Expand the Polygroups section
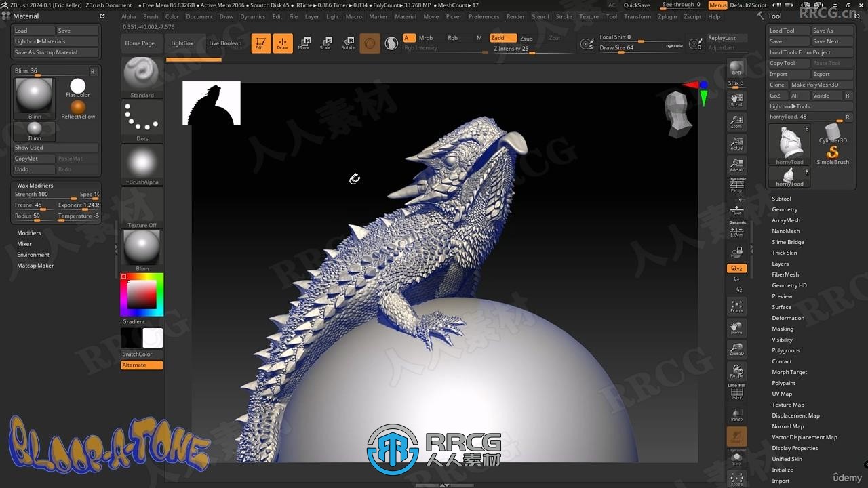 [x=786, y=350]
